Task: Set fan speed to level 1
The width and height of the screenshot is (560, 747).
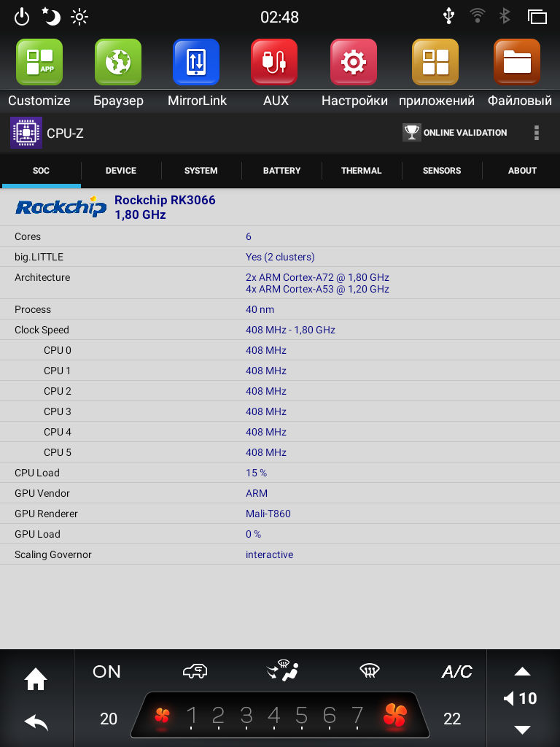Action: (192, 716)
